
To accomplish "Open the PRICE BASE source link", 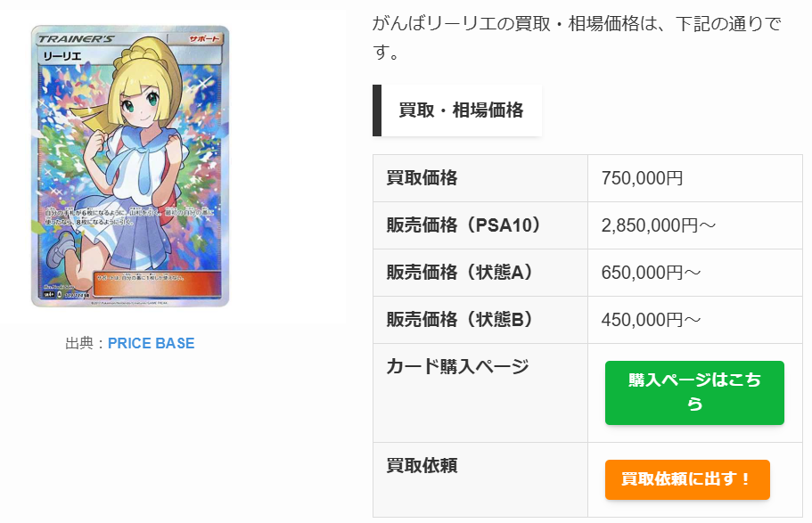I will pyautogui.click(x=151, y=343).
